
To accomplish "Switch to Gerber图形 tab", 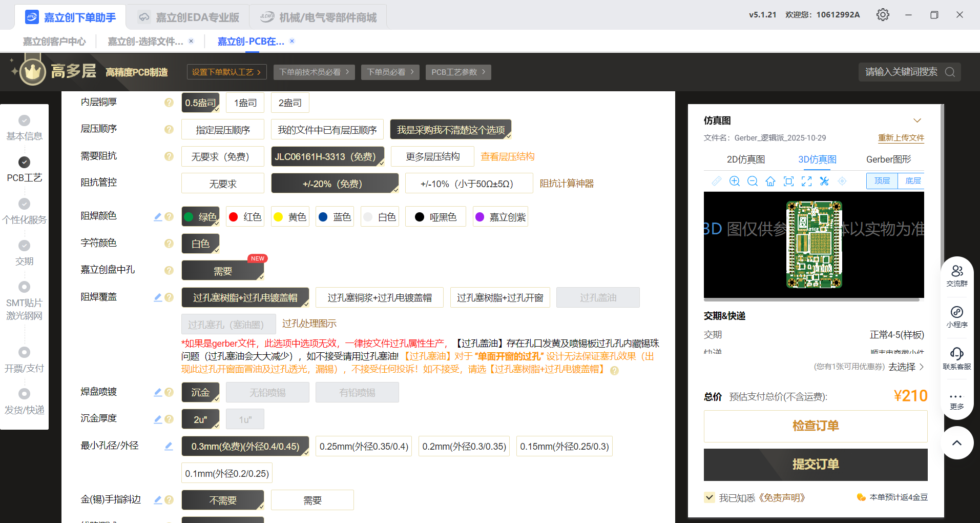I will click(889, 159).
